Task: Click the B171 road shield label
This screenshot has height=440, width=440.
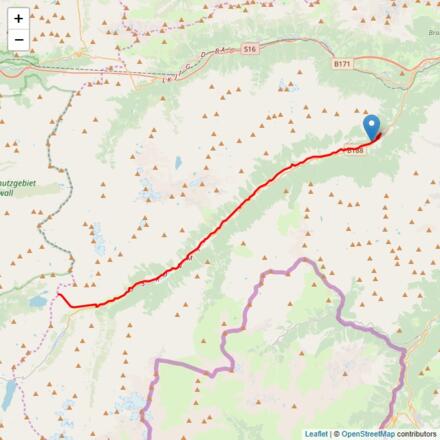Action: pyautogui.click(x=342, y=63)
